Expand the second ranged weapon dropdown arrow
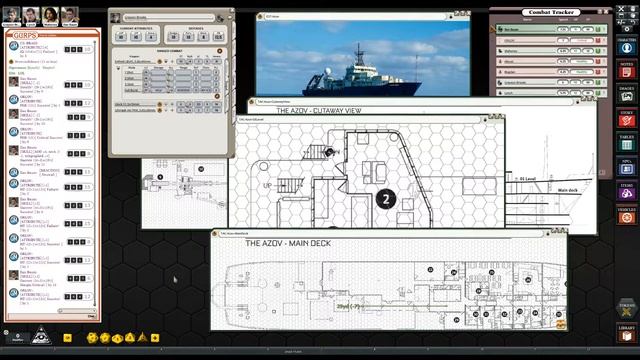640x360 pixels. coord(166,104)
